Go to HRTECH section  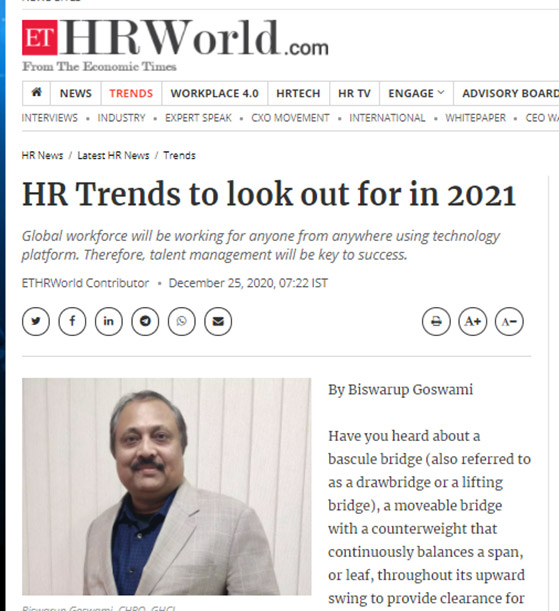pos(298,94)
